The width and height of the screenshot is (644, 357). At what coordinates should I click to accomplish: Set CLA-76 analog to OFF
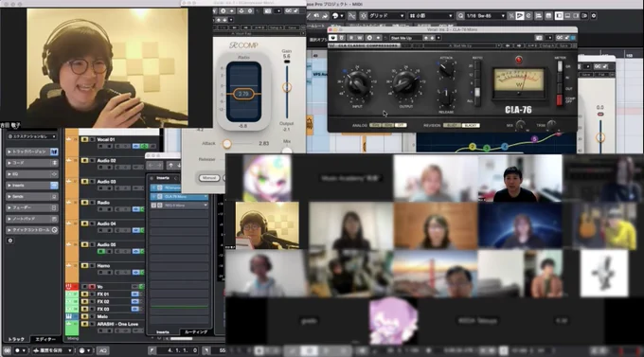coord(402,125)
